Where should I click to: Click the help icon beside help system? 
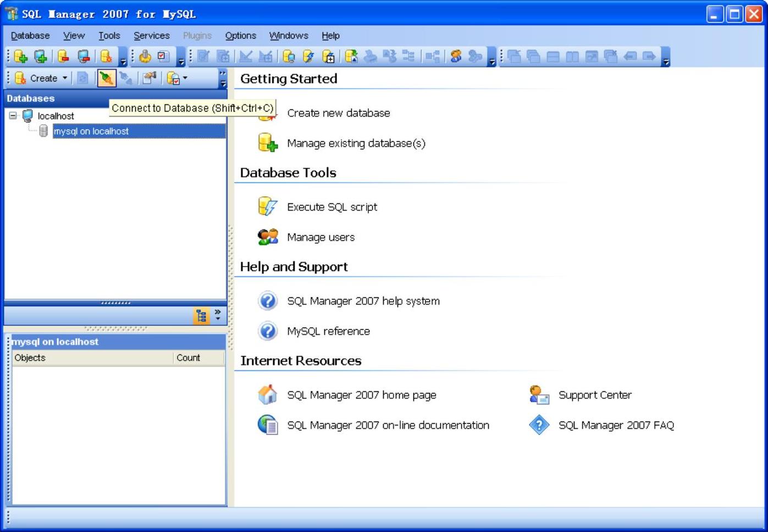[x=268, y=301]
